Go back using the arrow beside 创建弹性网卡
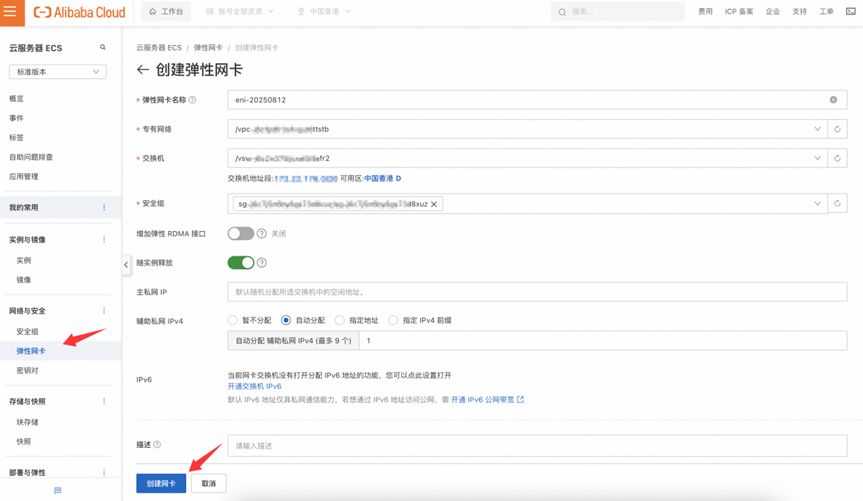Viewport: 863px width, 501px height. pos(143,69)
